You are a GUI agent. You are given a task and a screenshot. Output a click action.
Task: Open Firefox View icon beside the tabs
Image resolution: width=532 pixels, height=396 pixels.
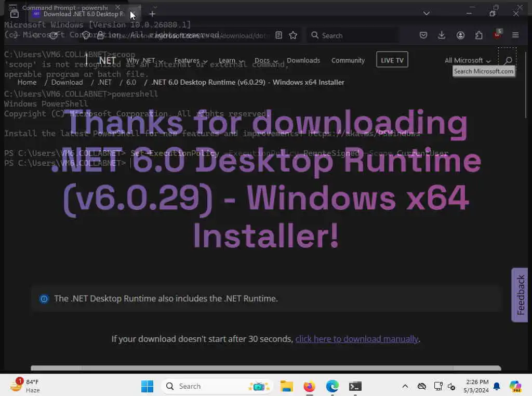(x=14, y=14)
